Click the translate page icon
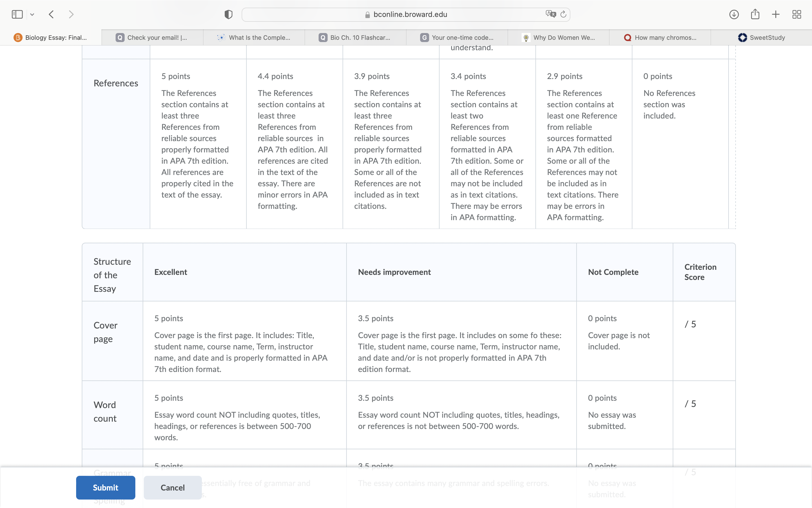Screen dimensions: 812x508 (551, 14)
